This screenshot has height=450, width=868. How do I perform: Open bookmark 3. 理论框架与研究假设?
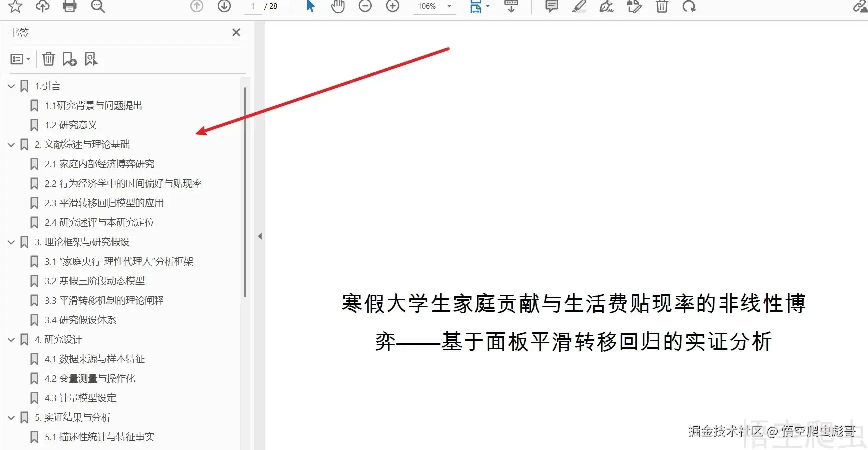(82, 242)
